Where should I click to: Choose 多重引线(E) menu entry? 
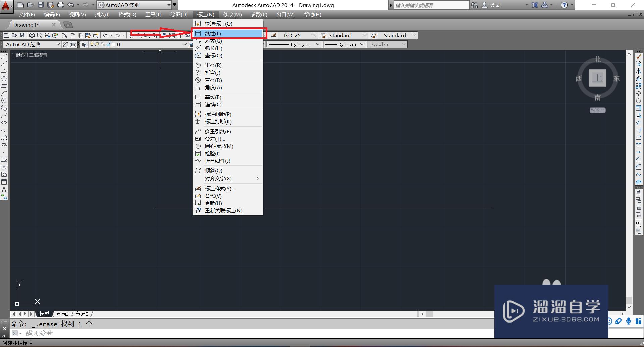[x=228, y=132]
